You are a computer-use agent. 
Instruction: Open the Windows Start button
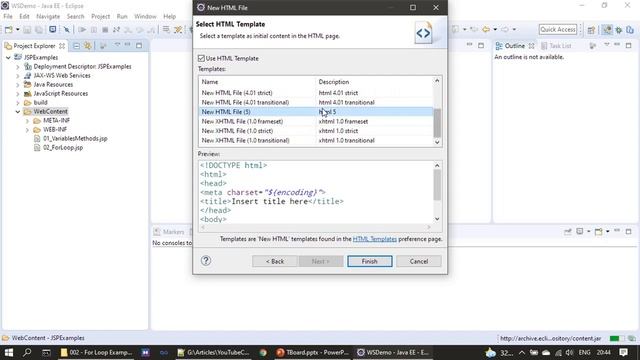(9, 352)
